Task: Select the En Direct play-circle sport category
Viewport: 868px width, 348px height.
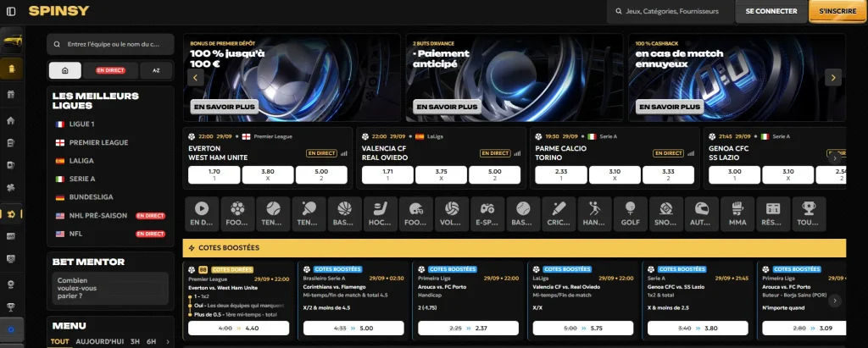Action: pyautogui.click(x=202, y=213)
